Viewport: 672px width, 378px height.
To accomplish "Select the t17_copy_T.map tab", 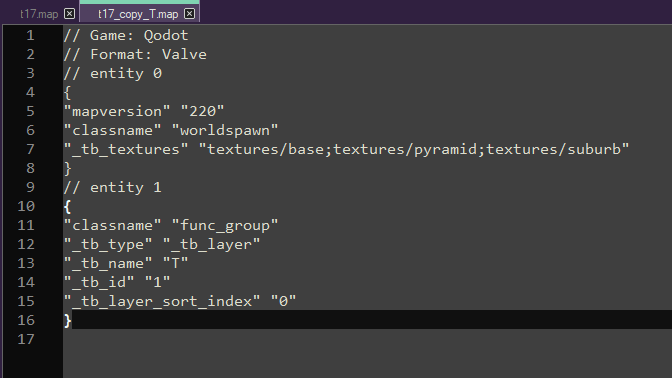I will point(138,14).
